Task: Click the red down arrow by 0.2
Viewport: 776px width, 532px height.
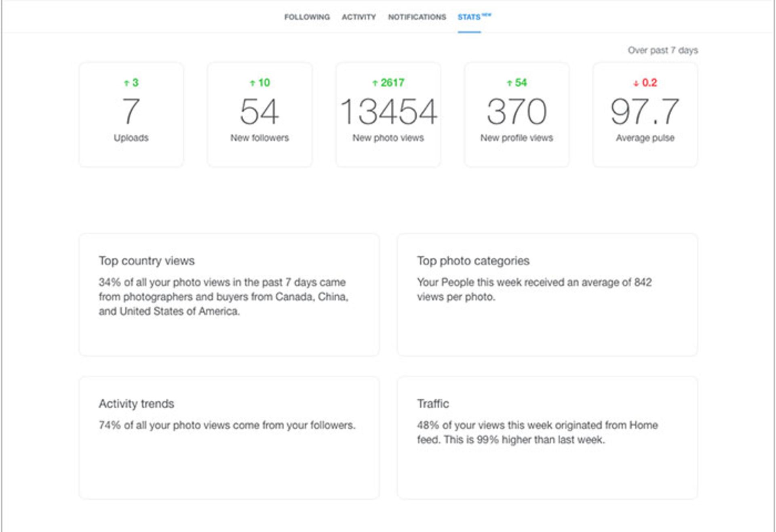Action: (636, 84)
